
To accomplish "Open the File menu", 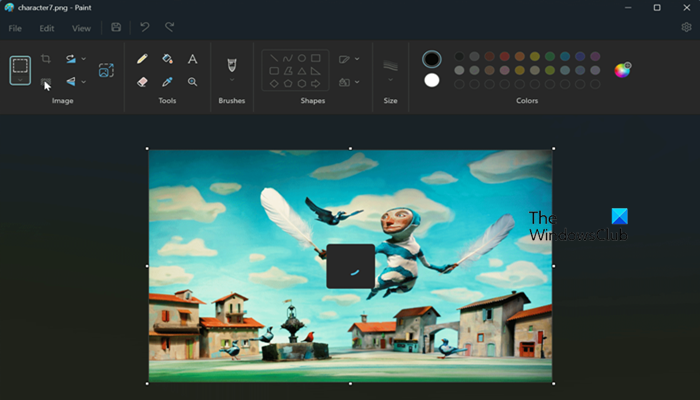I will [15, 28].
